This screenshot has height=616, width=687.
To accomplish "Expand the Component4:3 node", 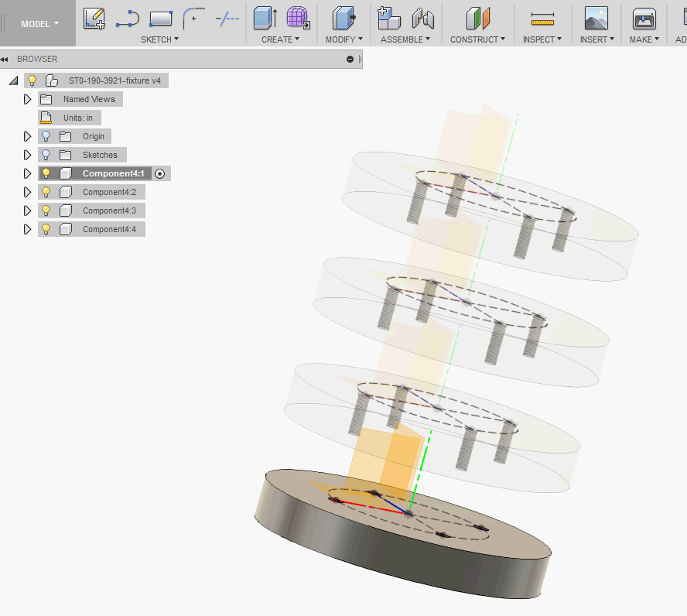I will coord(27,210).
